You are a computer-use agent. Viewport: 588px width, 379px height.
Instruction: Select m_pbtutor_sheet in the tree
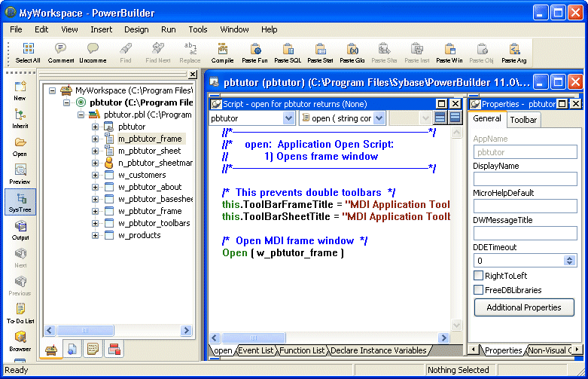[x=149, y=151]
